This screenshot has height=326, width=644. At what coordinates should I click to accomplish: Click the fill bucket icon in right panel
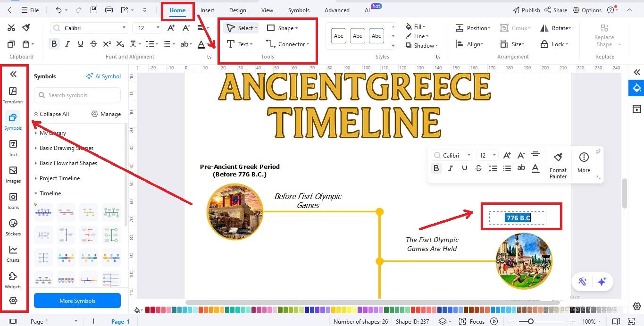637,88
